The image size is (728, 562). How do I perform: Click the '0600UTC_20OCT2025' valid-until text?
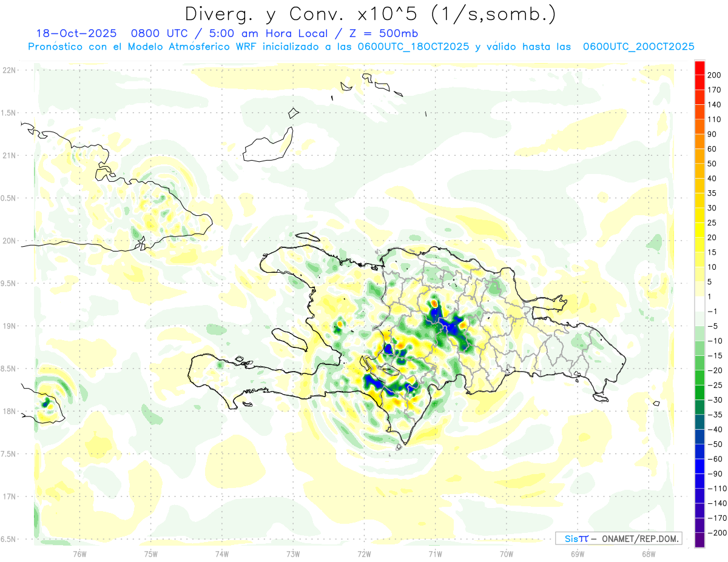(639, 47)
